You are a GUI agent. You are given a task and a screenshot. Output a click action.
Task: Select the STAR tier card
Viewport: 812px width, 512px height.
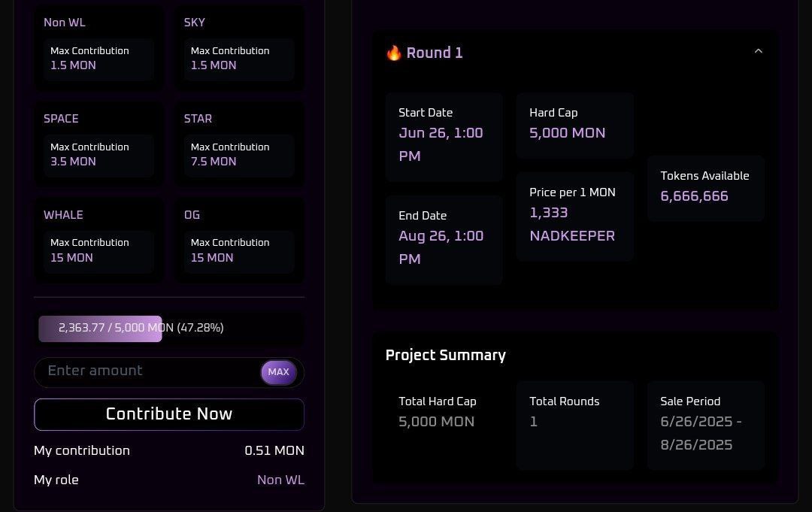[x=239, y=141]
